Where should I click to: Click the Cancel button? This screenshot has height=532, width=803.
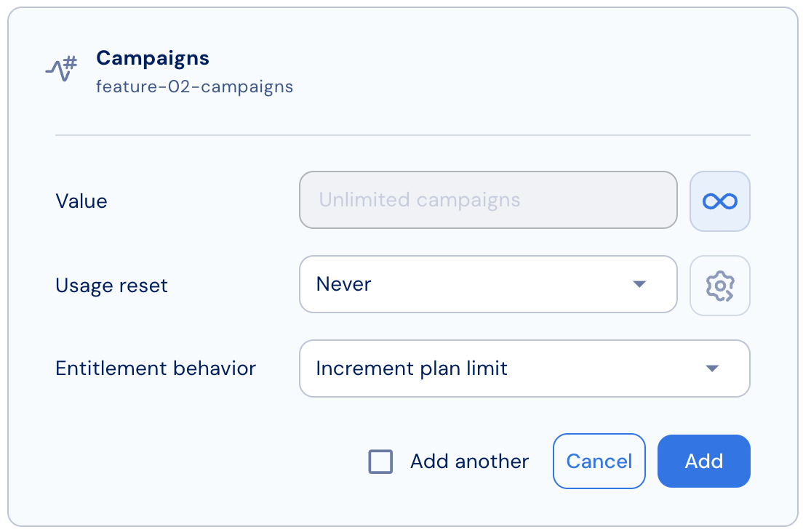[x=599, y=461]
